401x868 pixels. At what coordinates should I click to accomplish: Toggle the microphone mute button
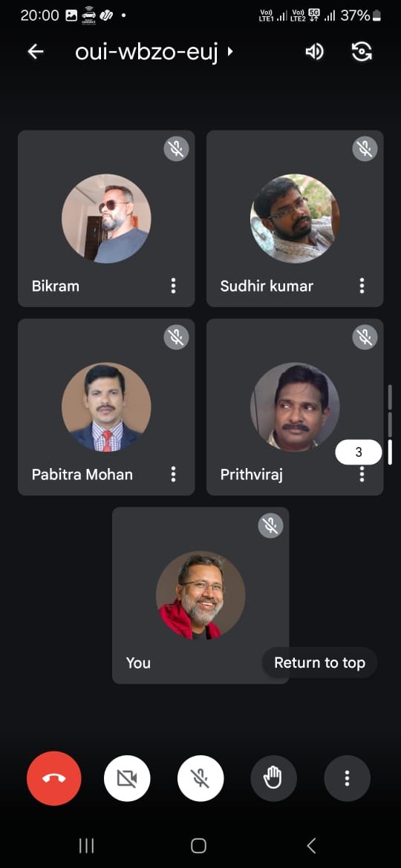200,778
